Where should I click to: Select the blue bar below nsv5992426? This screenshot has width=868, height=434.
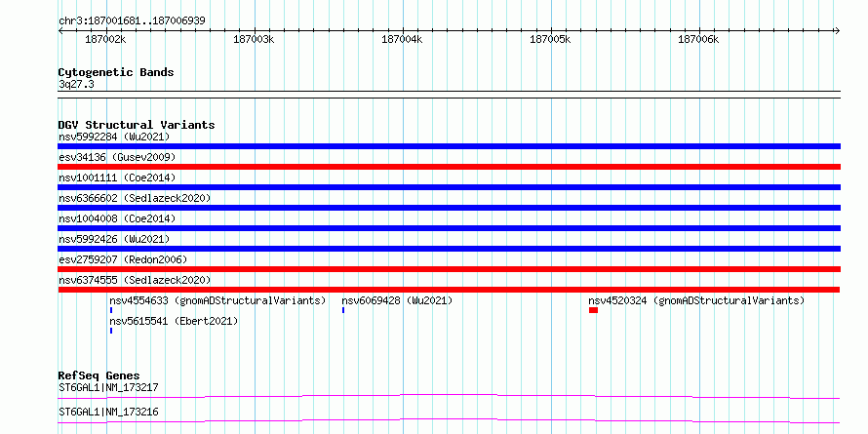point(449,249)
